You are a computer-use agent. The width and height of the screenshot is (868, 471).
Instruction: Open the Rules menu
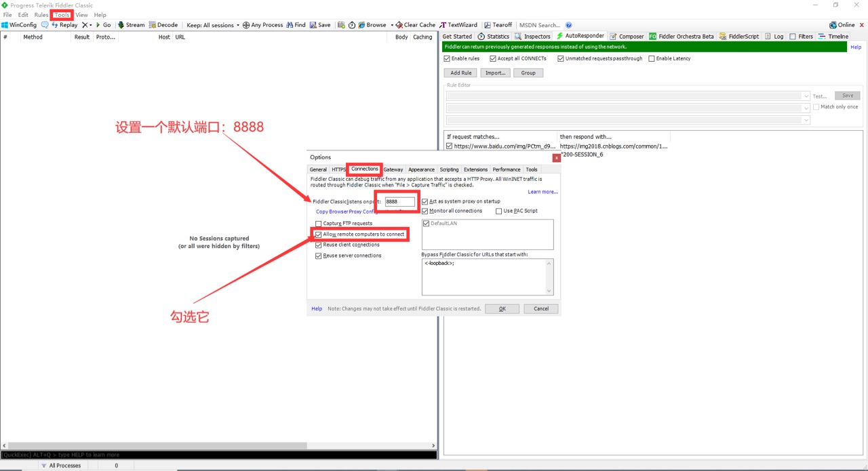coord(41,14)
